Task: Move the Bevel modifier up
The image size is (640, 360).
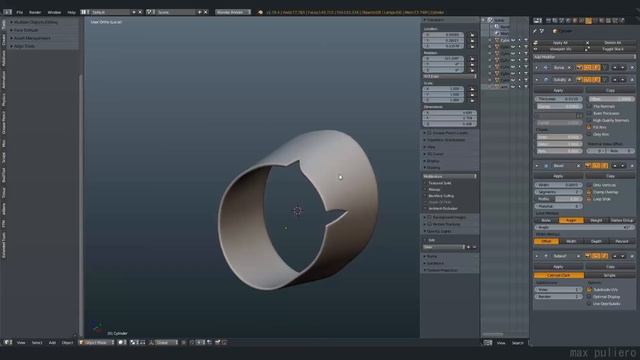Action: 615,166
